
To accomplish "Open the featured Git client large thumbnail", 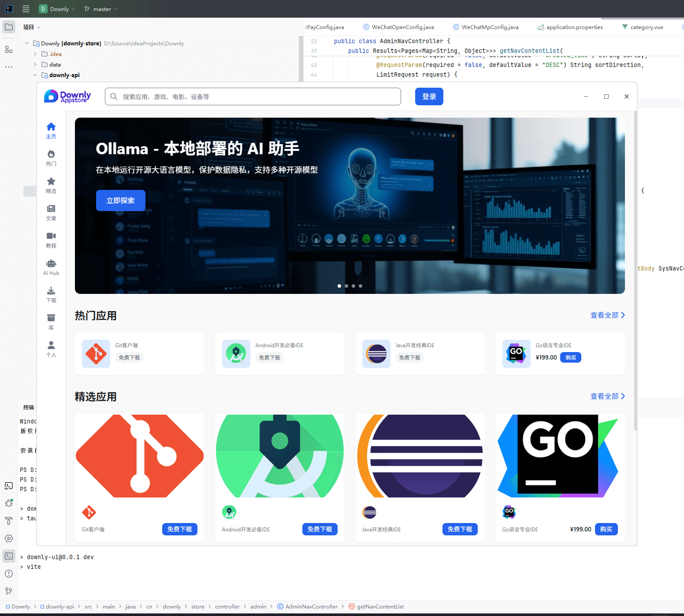I will coord(140,456).
